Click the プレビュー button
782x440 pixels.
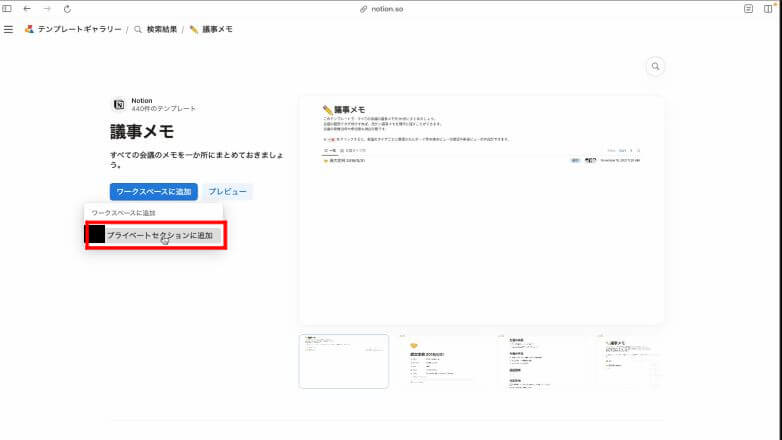227,192
